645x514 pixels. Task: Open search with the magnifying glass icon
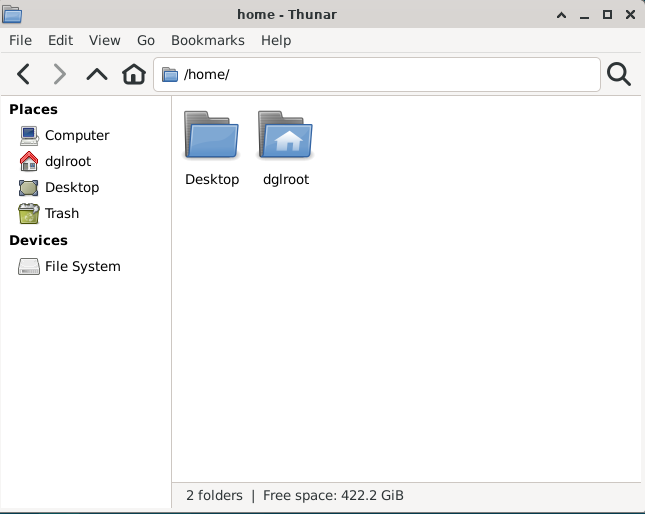[x=619, y=74]
